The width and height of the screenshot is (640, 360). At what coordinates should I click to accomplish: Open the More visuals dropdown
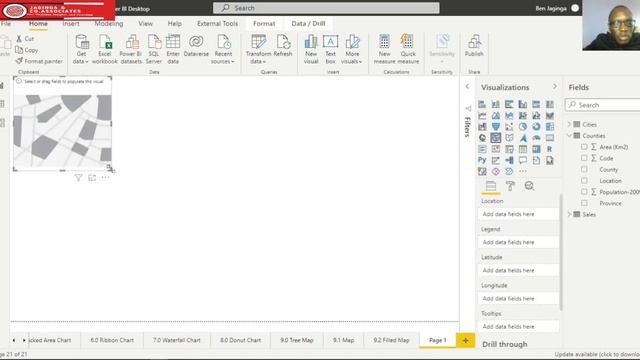coord(352,58)
